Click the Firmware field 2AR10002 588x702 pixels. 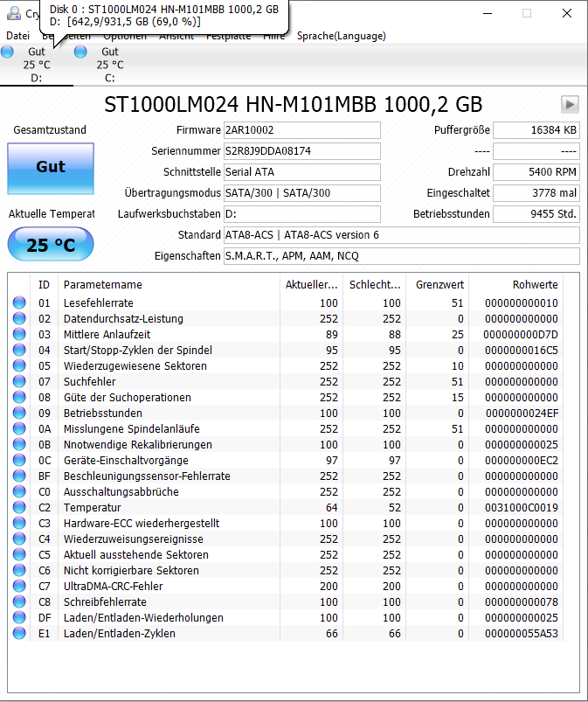pyautogui.click(x=302, y=130)
